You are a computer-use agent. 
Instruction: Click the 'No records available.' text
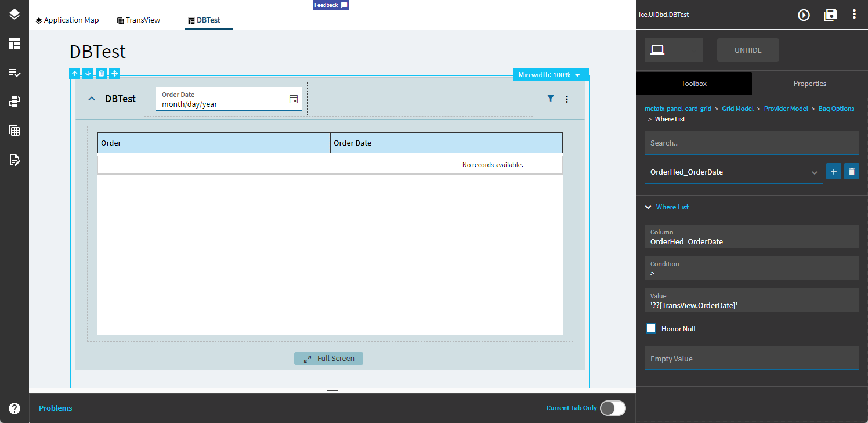(493, 165)
